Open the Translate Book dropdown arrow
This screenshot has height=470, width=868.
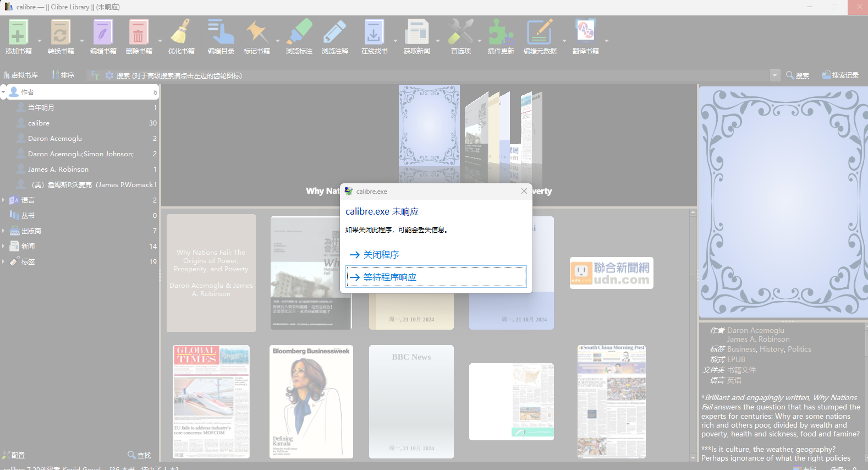pyautogui.click(x=607, y=41)
